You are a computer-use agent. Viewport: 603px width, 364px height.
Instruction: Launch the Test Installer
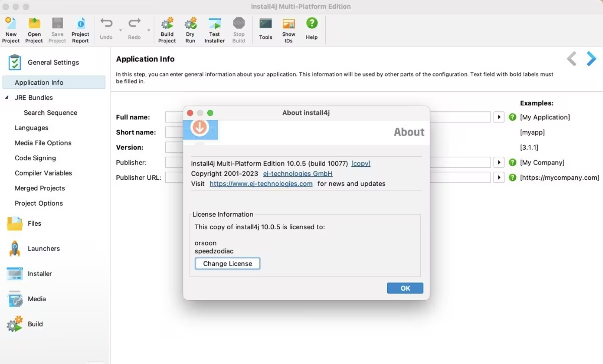pos(214,30)
